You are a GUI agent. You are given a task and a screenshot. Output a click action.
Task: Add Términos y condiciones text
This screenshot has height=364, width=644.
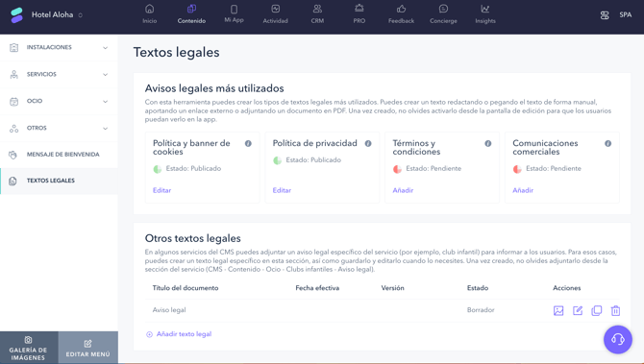coord(403,190)
